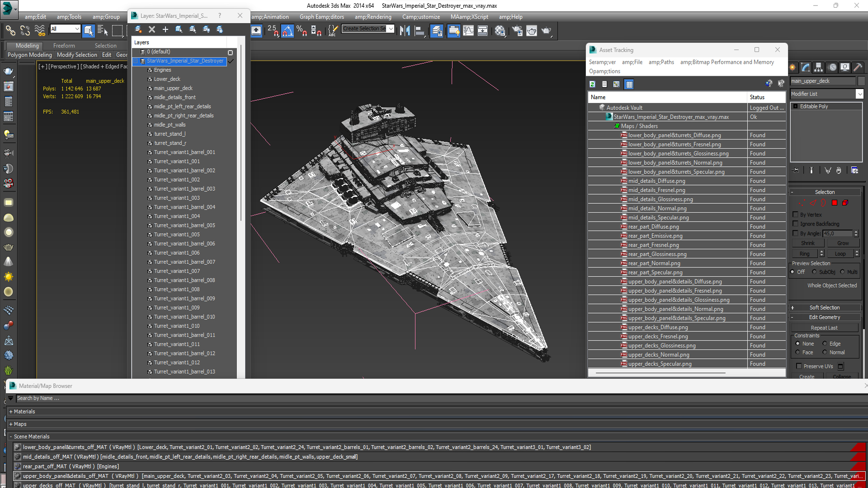The image size is (868, 488).
Task: Add selected objects to layer with plus icon
Action: click(165, 29)
